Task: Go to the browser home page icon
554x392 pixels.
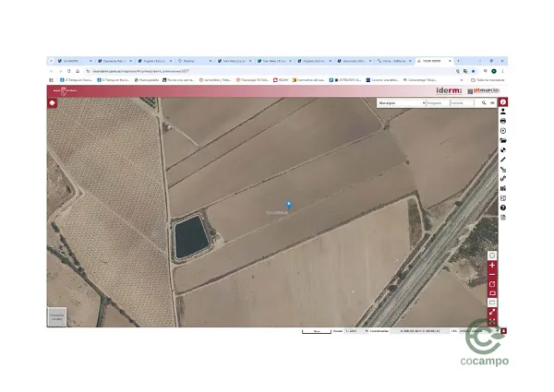Action: pyautogui.click(x=78, y=71)
